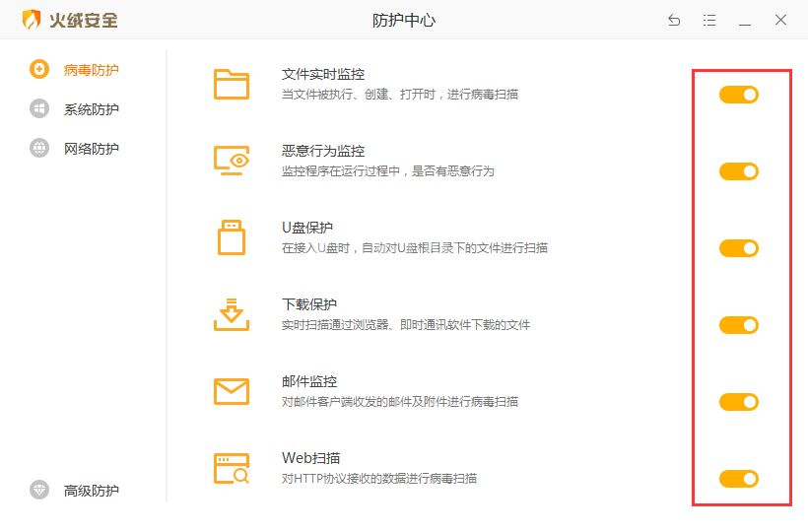Toggle off 恶意行为监控 switch

[x=739, y=171]
